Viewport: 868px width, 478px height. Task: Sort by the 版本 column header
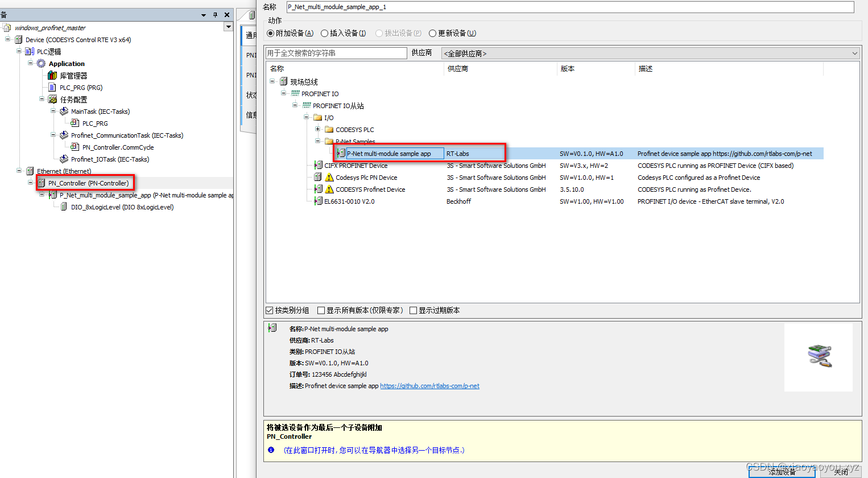(596, 69)
